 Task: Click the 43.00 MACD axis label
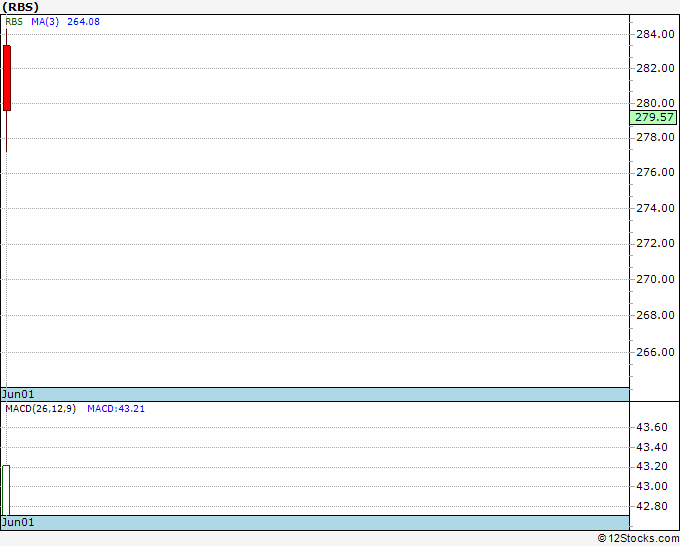coord(652,486)
